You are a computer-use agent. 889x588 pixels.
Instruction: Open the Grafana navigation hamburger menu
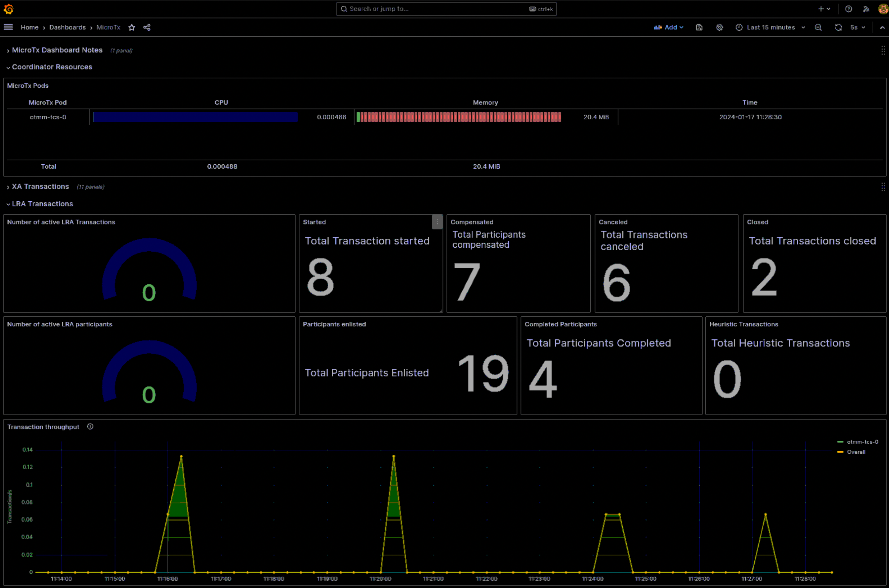click(x=8, y=27)
